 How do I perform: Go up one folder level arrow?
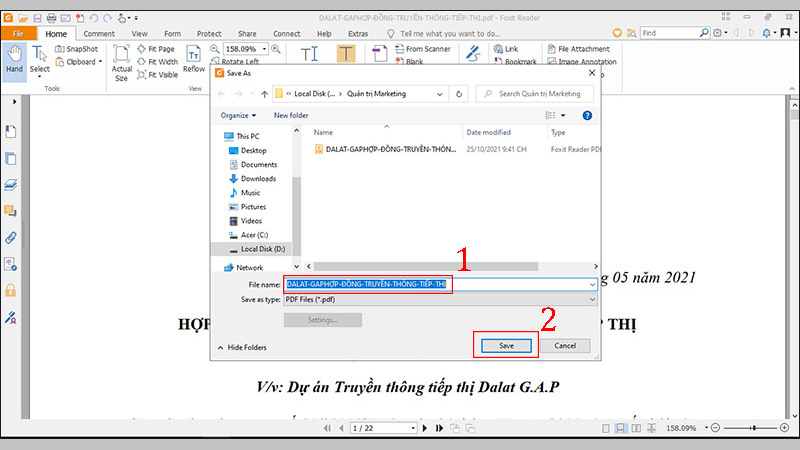pyautogui.click(x=264, y=93)
